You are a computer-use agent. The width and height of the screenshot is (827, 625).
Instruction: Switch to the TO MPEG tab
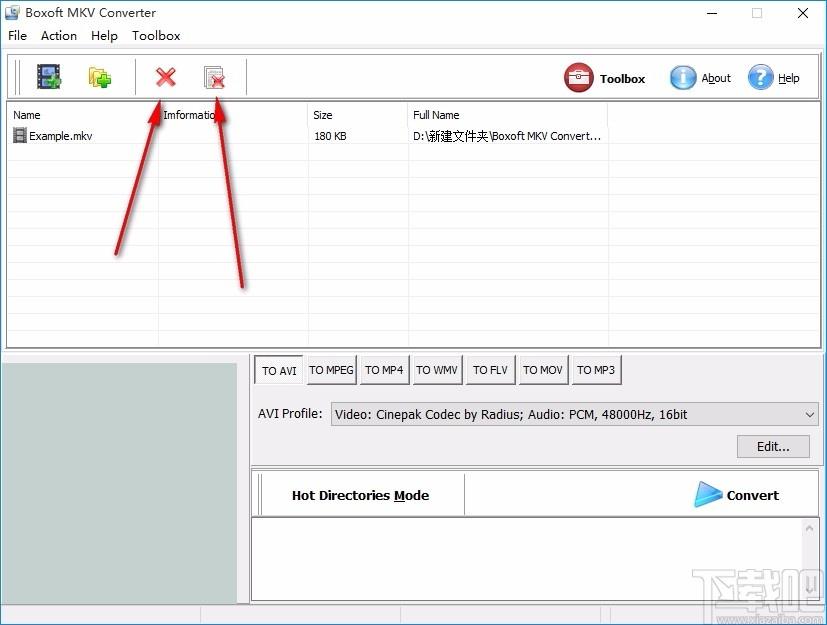[331, 370]
